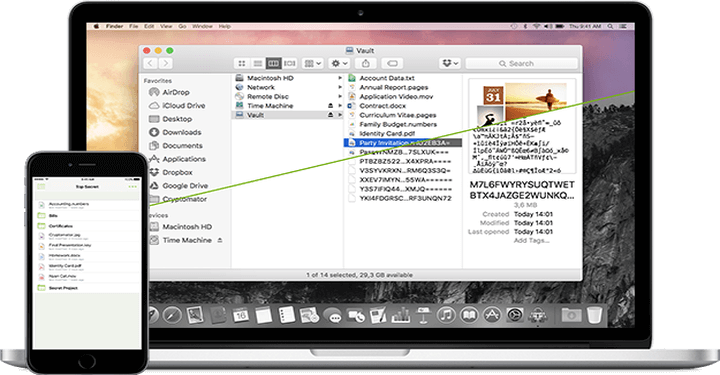Open Documents in the Finder sidebar
Viewport: 720px width, 375px height.
pyautogui.click(x=175, y=146)
